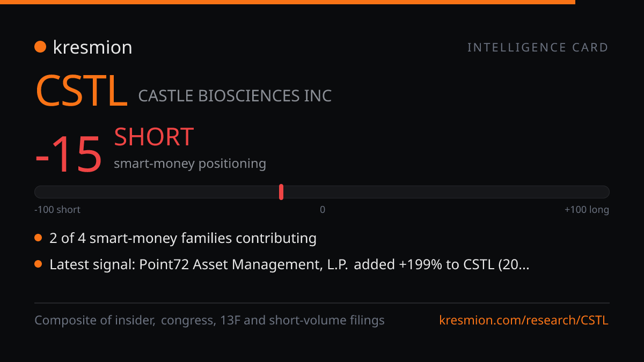Select the Castle Biosciences Inc company name
This screenshot has width=644, height=362.
235,96
